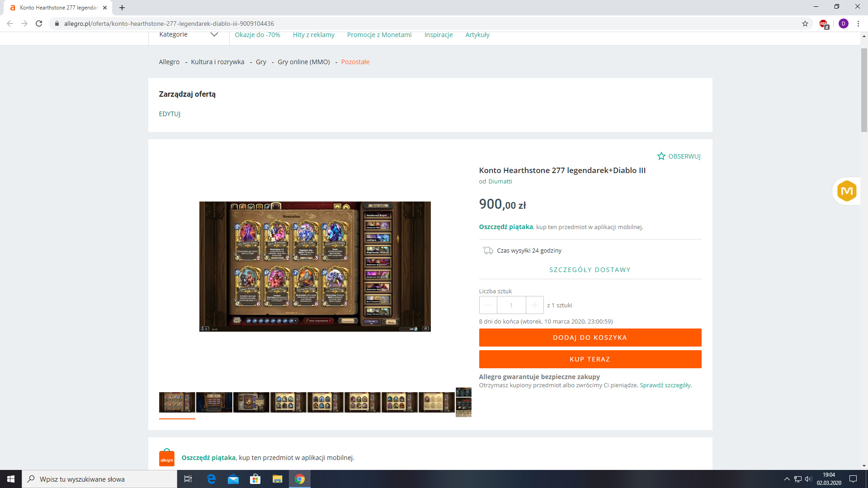
Task: Click DODAJ DO KOSZYKA button
Action: tap(590, 338)
